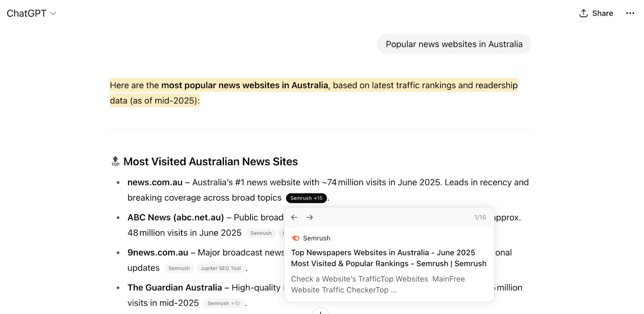Image resolution: width=644 pixels, height=314 pixels.
Task: Click the ABC News (abc.net.au) text
Action: click(x=175, y=218)
